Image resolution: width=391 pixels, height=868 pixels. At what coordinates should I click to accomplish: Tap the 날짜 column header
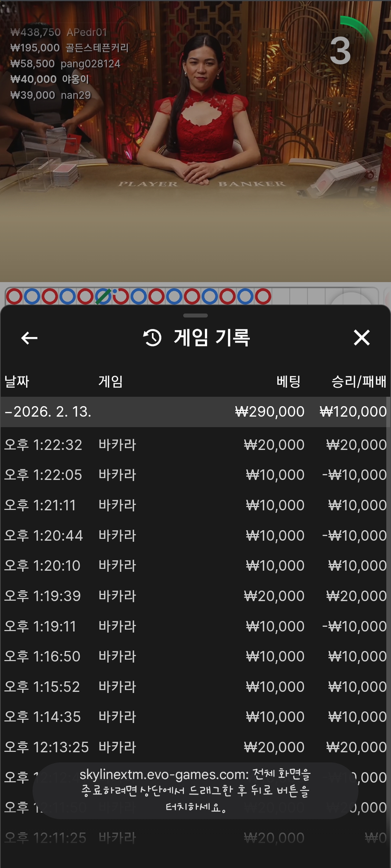point(17,382)
